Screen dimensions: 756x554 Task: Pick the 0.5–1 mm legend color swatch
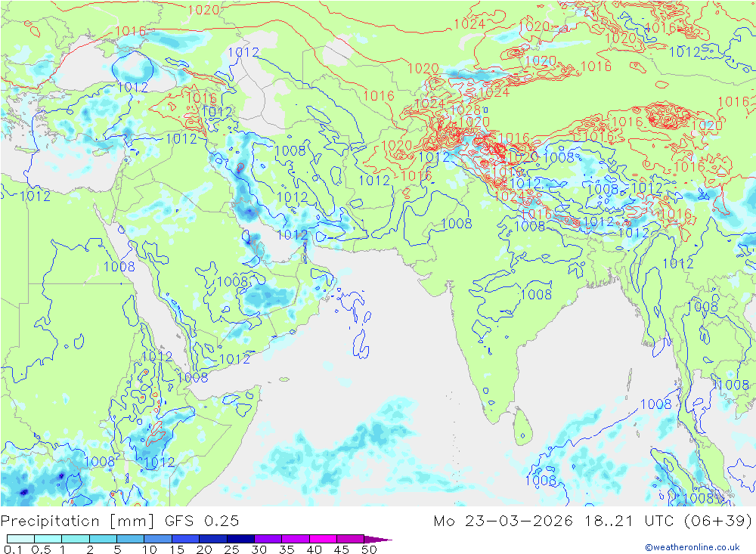(48, 539)
